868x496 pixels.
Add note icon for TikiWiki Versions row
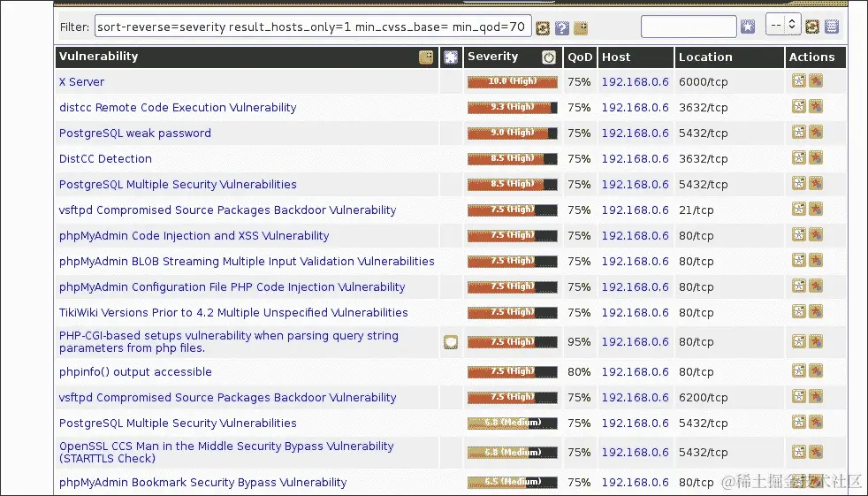pyautogui.click(x=798, y=312)
